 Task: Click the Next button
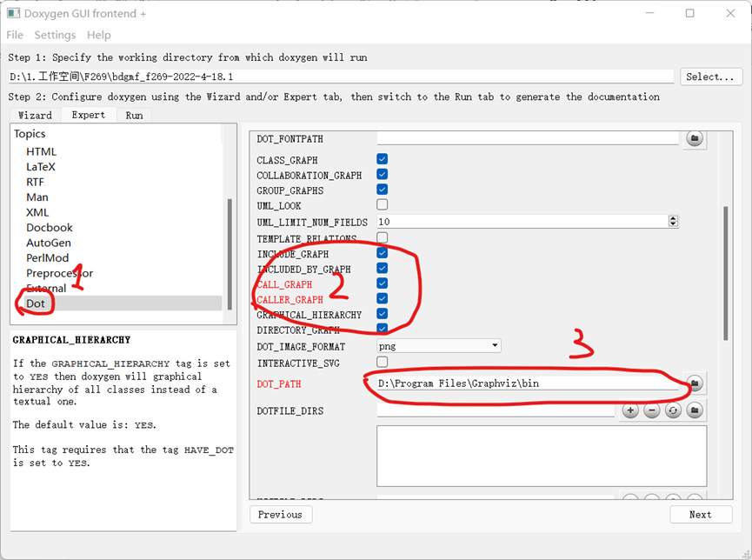701,515
